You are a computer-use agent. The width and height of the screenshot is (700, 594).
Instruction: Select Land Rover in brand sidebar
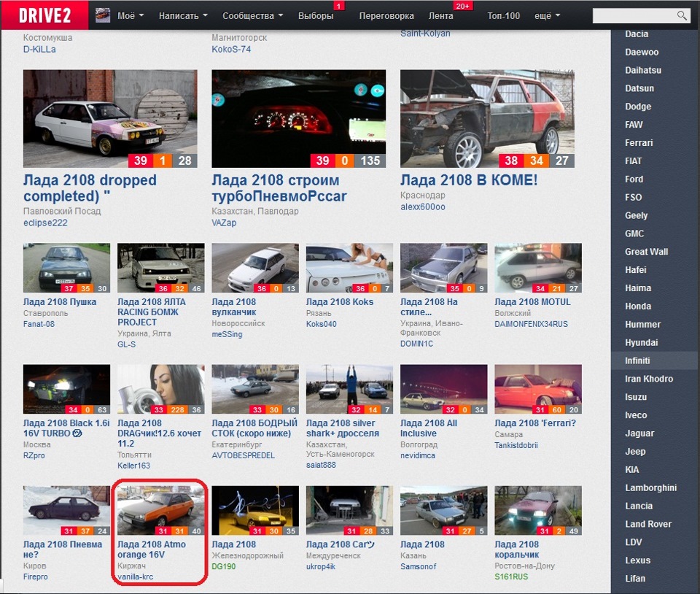tap(648, 525)
